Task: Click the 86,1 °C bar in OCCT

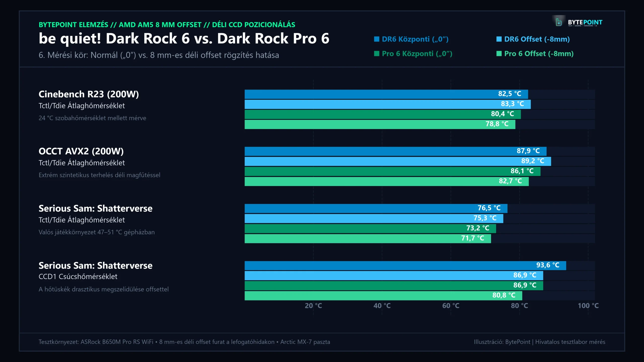Action: [392, 171]
